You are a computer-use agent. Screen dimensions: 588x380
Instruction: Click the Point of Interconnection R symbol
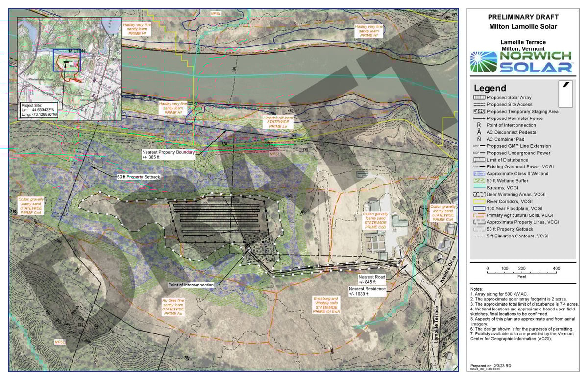pyautogui.click(x=479, y=125)
